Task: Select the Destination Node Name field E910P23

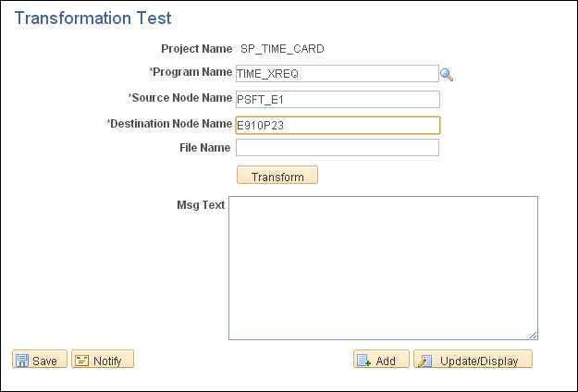Action: click(338, 125)
